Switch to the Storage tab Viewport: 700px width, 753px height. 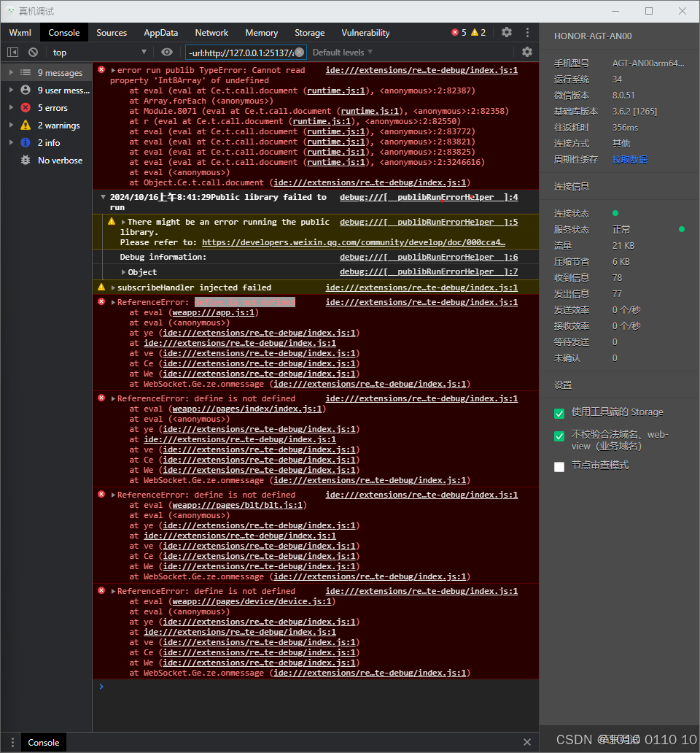tap(309, 32)
